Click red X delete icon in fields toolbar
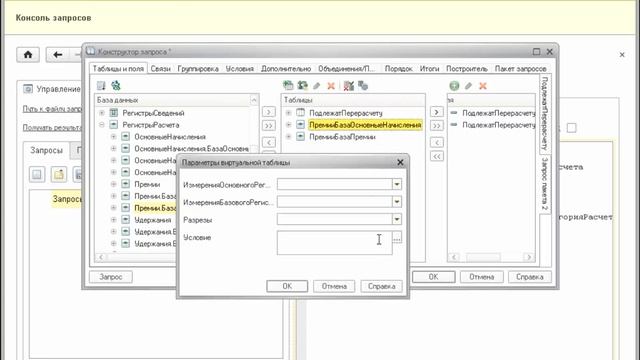The image size is (640, 360). click(483, 86)
